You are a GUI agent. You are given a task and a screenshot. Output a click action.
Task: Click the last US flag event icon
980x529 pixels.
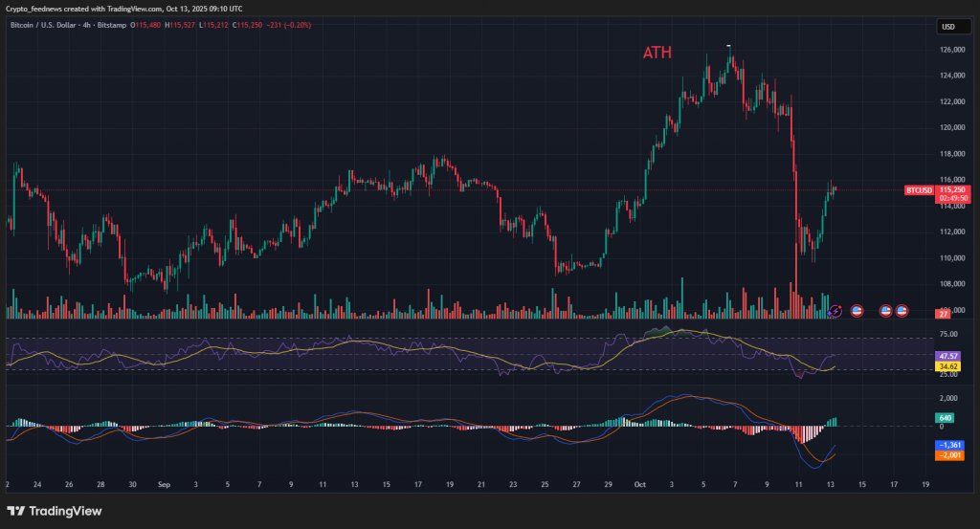(902, 311)
